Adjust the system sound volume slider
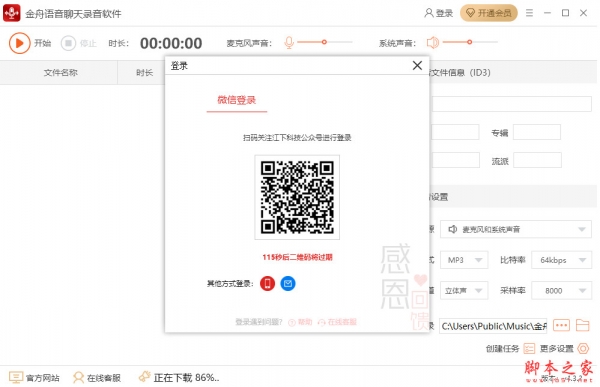Screen dimensions: 600x387 [470, 42]
